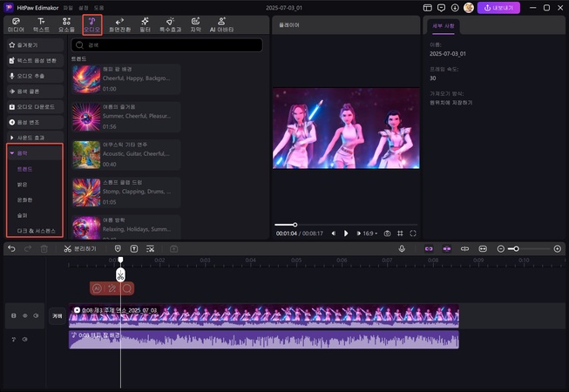
Task: Open the AI Avatar tab
Action: click(x=221, y=25)
